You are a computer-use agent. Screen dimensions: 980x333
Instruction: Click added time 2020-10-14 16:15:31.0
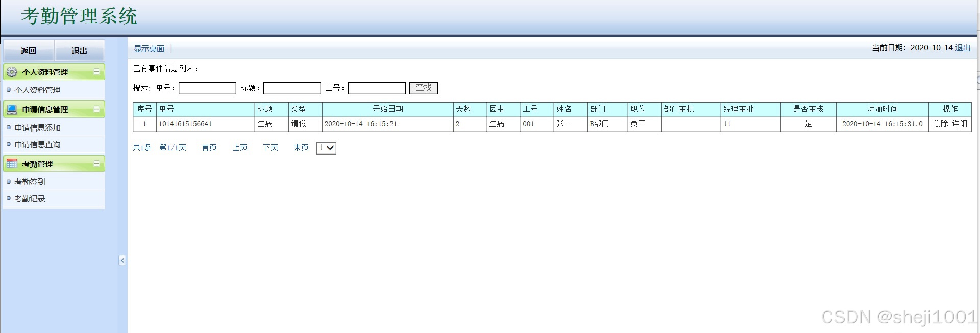(883, 124)
